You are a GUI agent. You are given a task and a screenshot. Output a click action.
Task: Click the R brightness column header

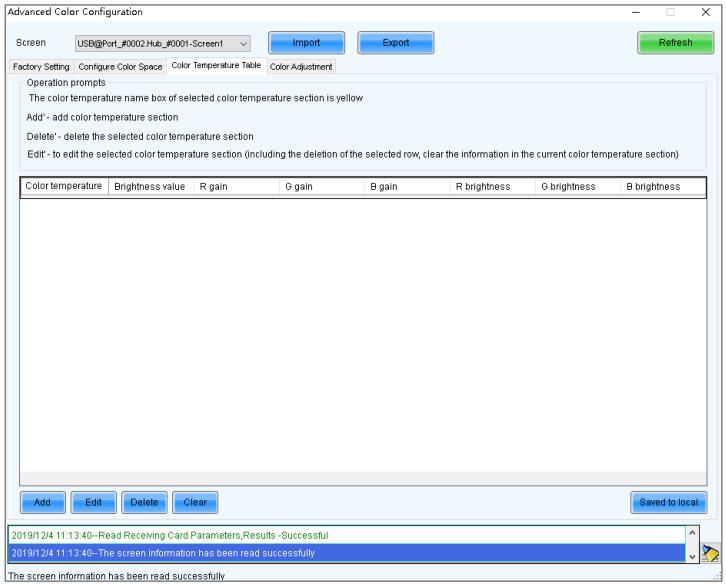493,187
